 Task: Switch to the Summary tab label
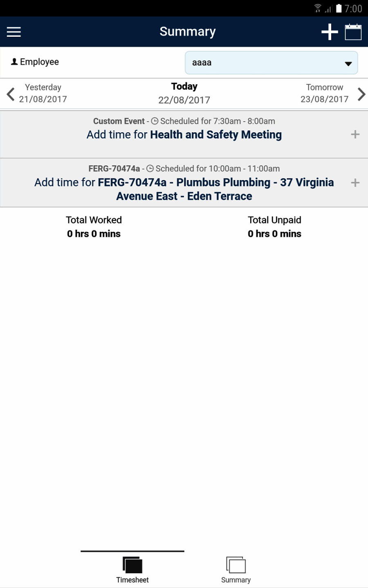click(x=236, y=580)
